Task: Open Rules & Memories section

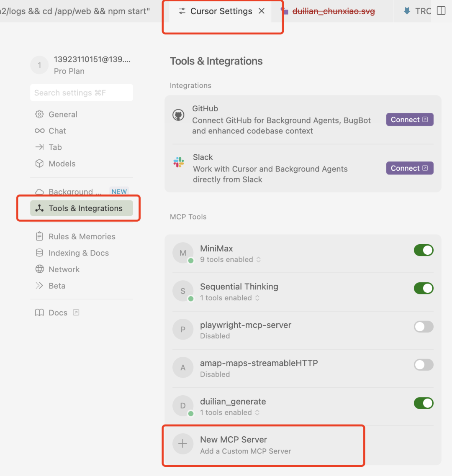Action: point(82,236)
